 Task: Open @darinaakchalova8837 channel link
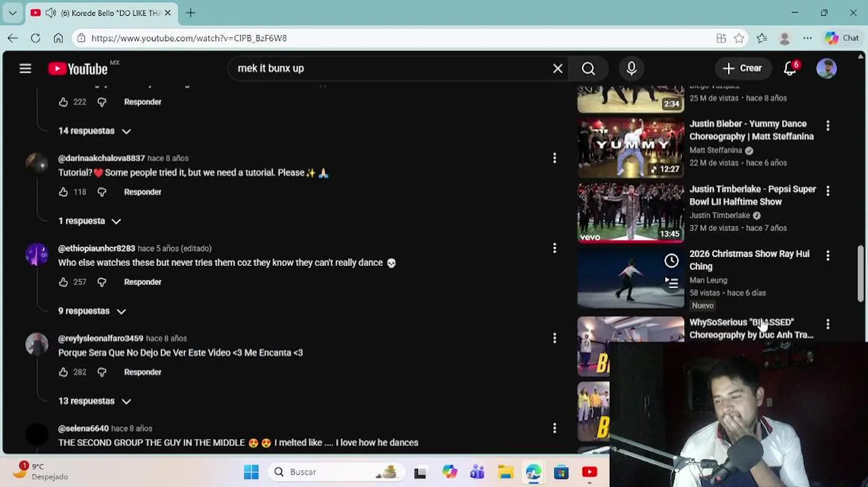(x=101, y=158)
